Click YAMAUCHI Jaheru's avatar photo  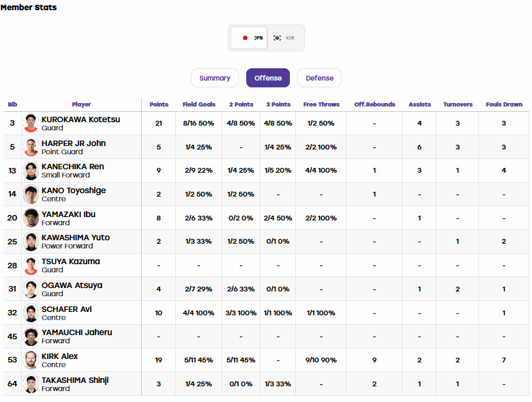click(31, 336)
